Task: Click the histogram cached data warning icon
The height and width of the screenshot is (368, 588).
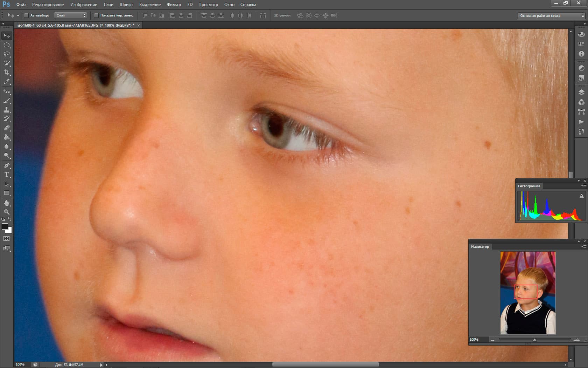Action: click(x=582, y=196)
